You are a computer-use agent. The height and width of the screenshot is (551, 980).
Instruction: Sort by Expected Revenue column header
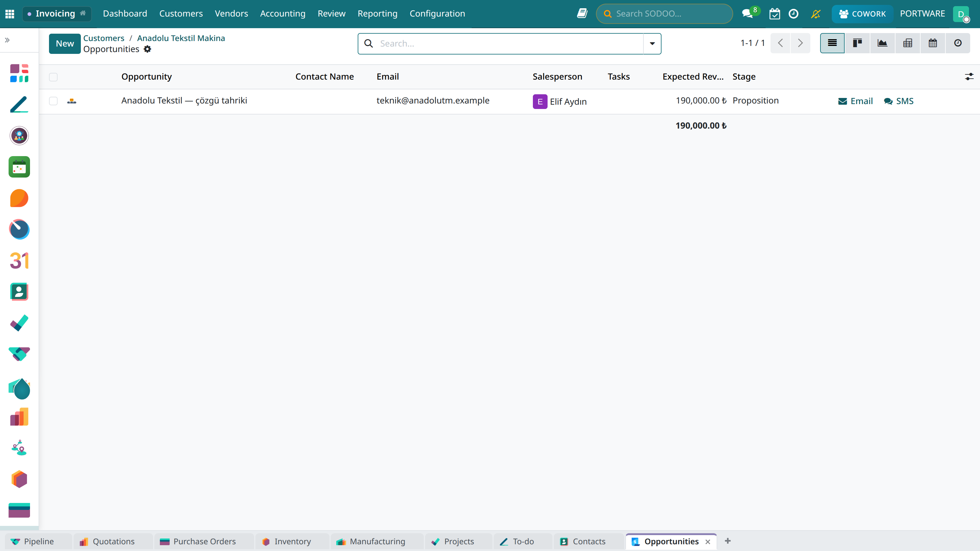(x=693, y=77)
